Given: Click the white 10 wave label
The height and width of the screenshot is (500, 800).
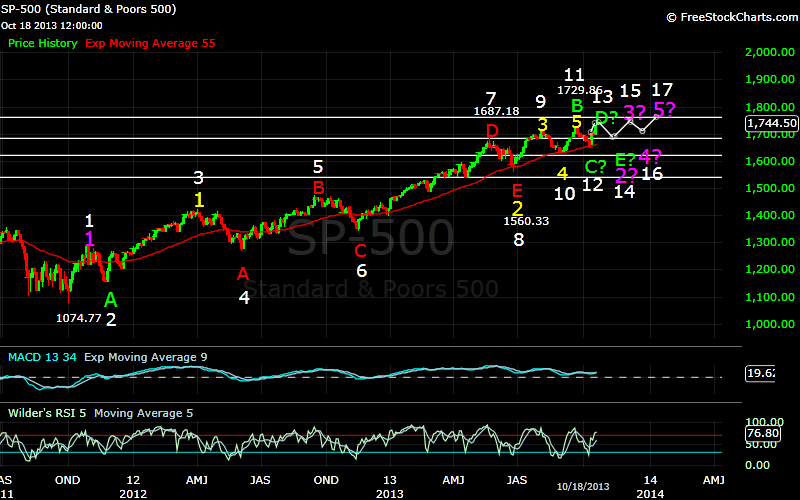Looking at the screenshot, I should (564, 194).
